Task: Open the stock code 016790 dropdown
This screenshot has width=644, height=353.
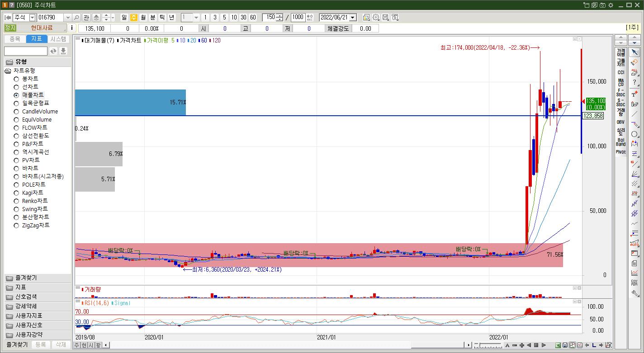Action: pos(68,17)
